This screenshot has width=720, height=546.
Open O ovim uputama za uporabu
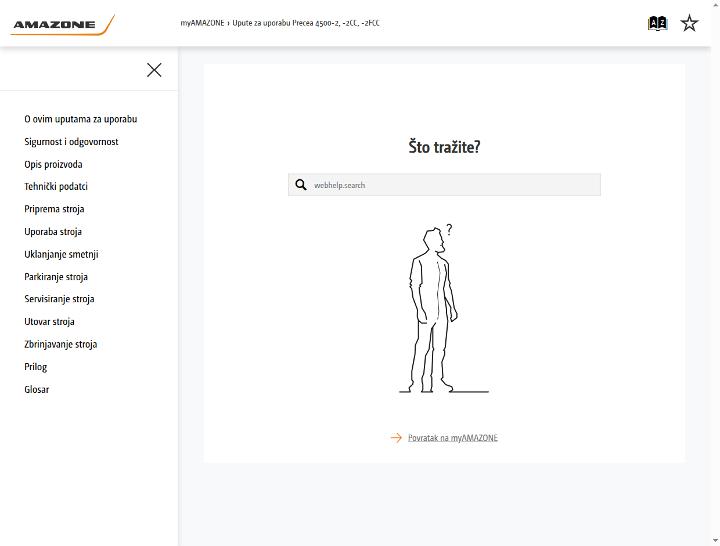point(81,119)
